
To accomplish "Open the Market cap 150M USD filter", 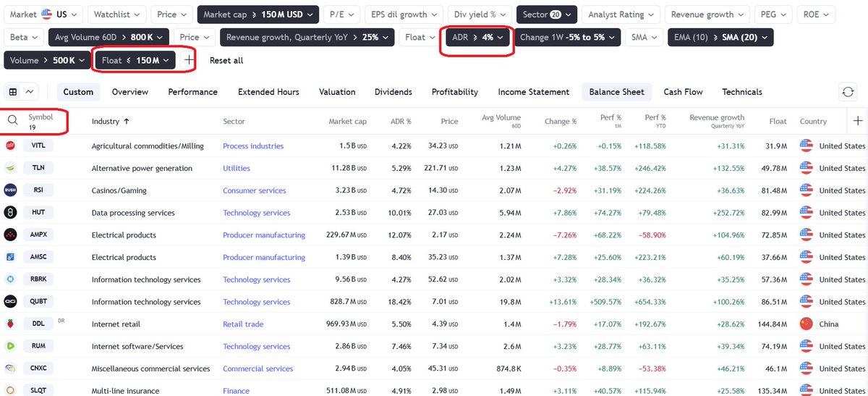I will tap(259, 14).
